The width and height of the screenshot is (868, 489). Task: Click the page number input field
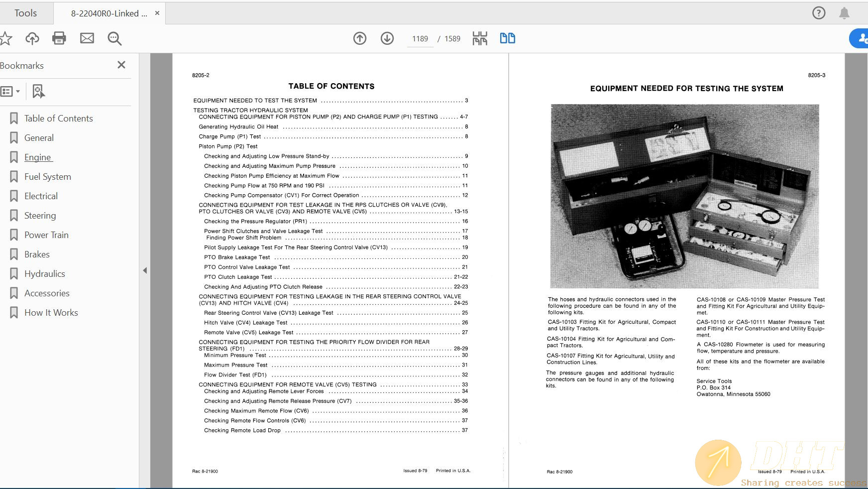click(420, 39)
